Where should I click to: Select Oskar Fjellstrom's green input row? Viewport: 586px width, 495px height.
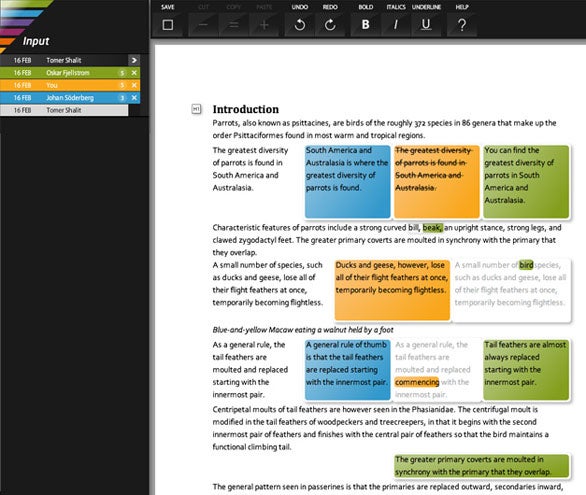coord(70,73)
